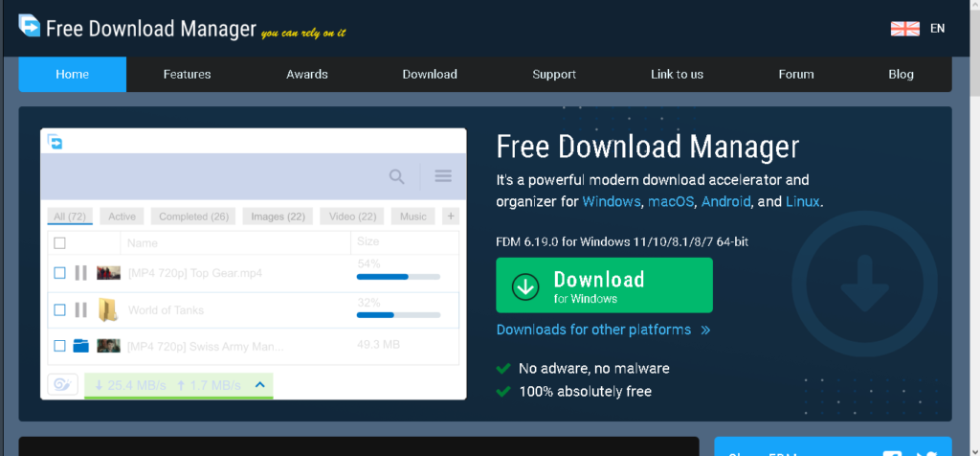980x456 pixels.
Task: Click the search magnifier icon in app preview
Action: tap(397, 176)
